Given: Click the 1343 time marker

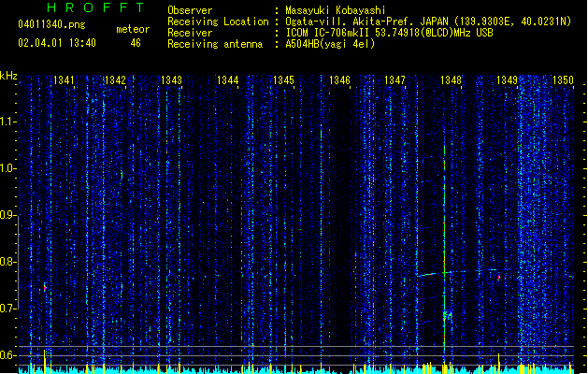Looking at the screenshot, I should 171,79.
